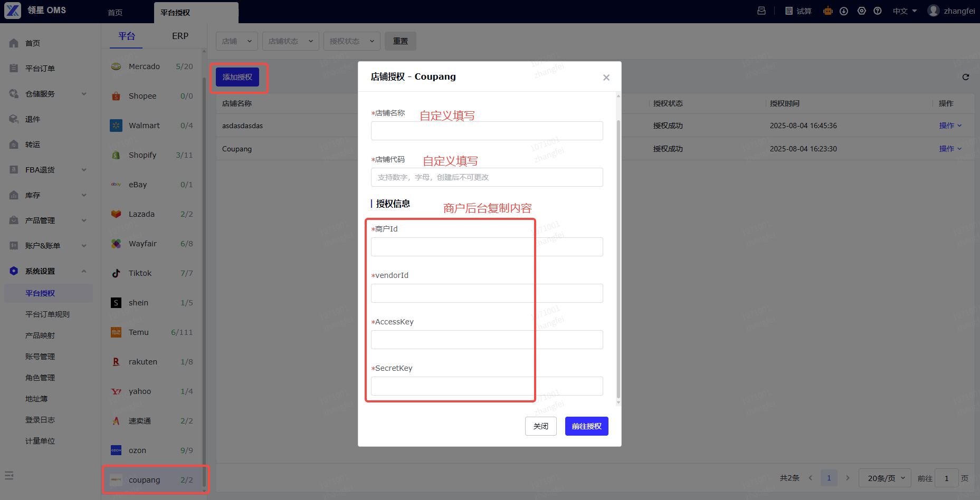Viewport: 980px width, 500px height.
Task: Click the AccessKey input field
Action: point(487,340)
